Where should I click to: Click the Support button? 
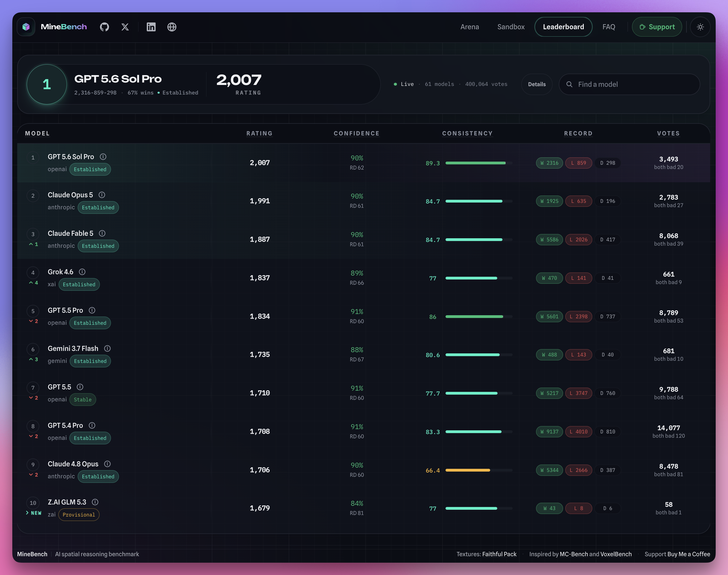point(657,27)
